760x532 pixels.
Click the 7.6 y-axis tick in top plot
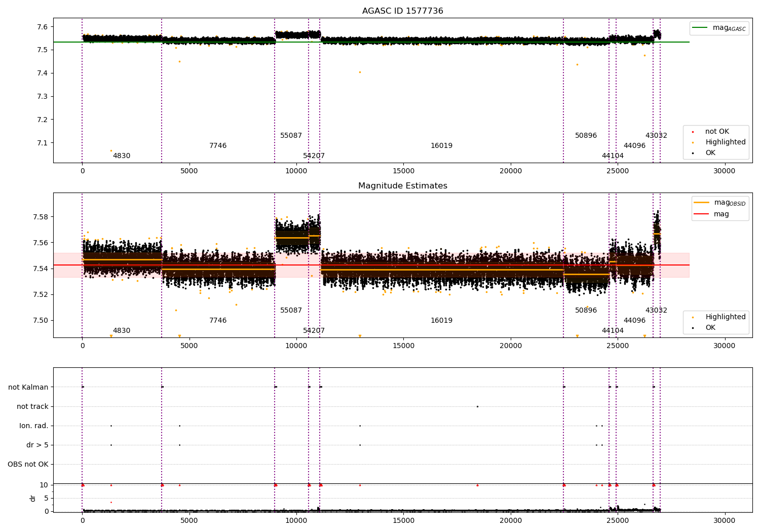43,27
